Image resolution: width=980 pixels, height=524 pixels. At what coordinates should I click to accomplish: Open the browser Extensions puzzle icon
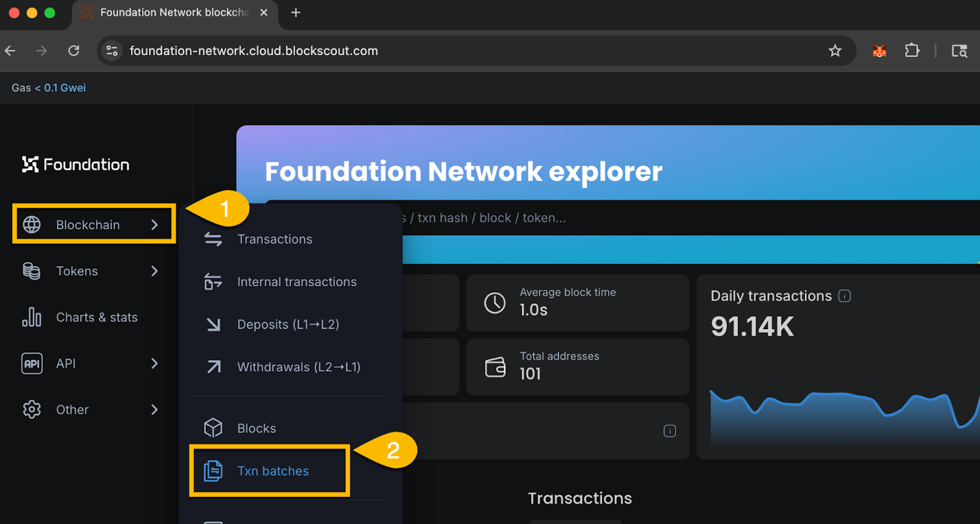[913, 51]
